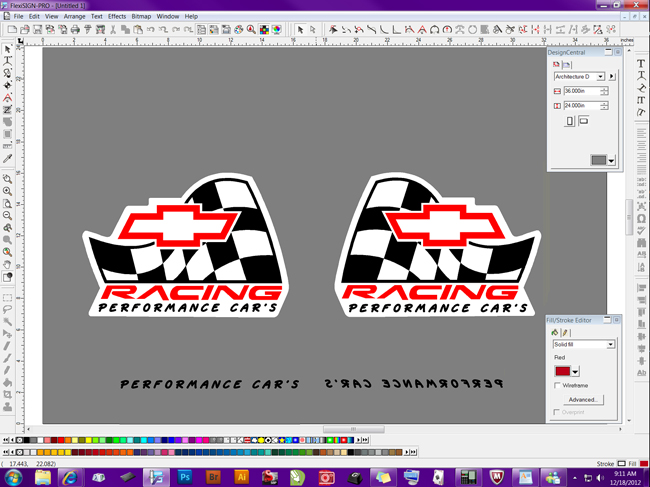This screenshot has height=487, width=650.
Task: Select the Select tool in left toolbox
Action: [7, 49]
